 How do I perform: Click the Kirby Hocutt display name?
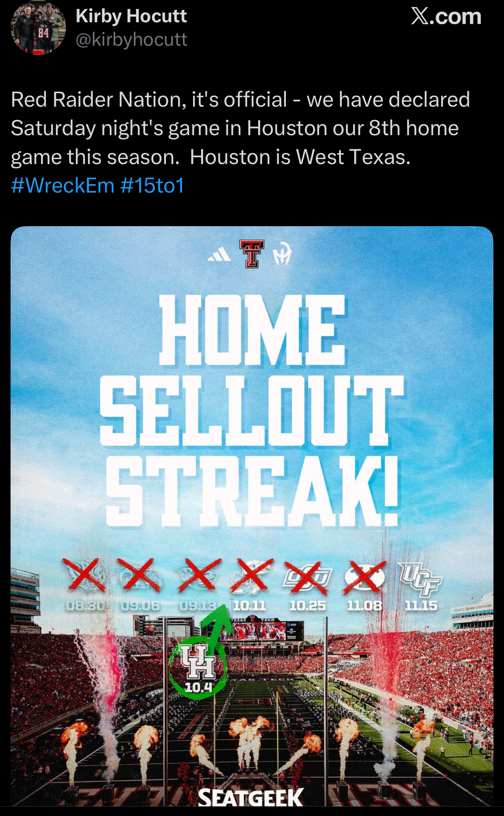click(131, 16)
